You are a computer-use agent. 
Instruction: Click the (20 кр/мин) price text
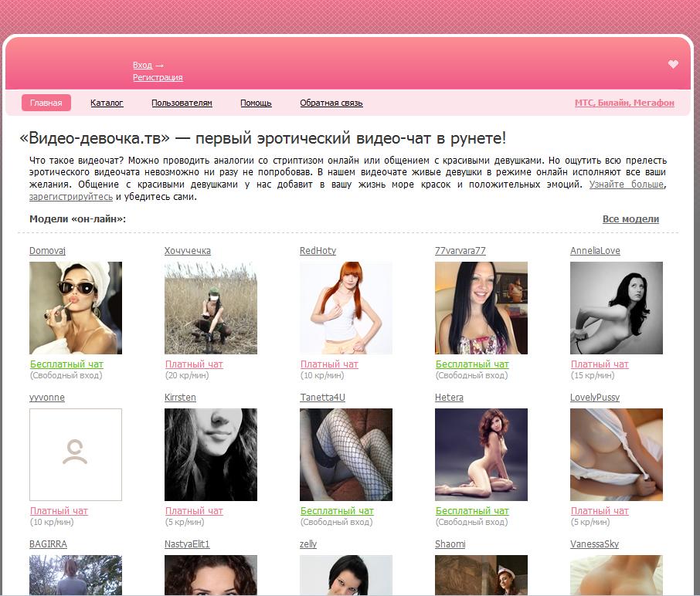point(187,376)
